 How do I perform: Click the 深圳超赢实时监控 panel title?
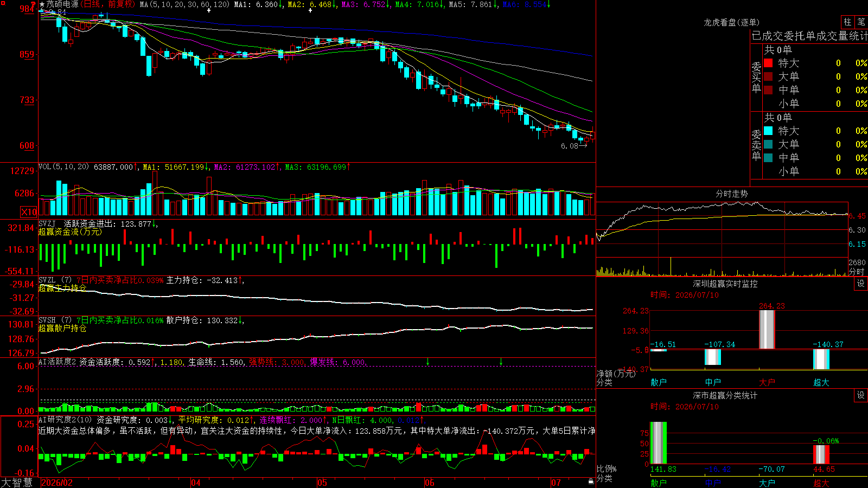725,284
